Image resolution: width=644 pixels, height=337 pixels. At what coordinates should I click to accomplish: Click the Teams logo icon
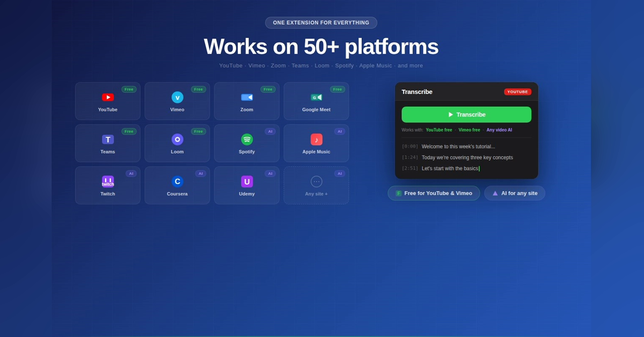(x=108, y=140)
